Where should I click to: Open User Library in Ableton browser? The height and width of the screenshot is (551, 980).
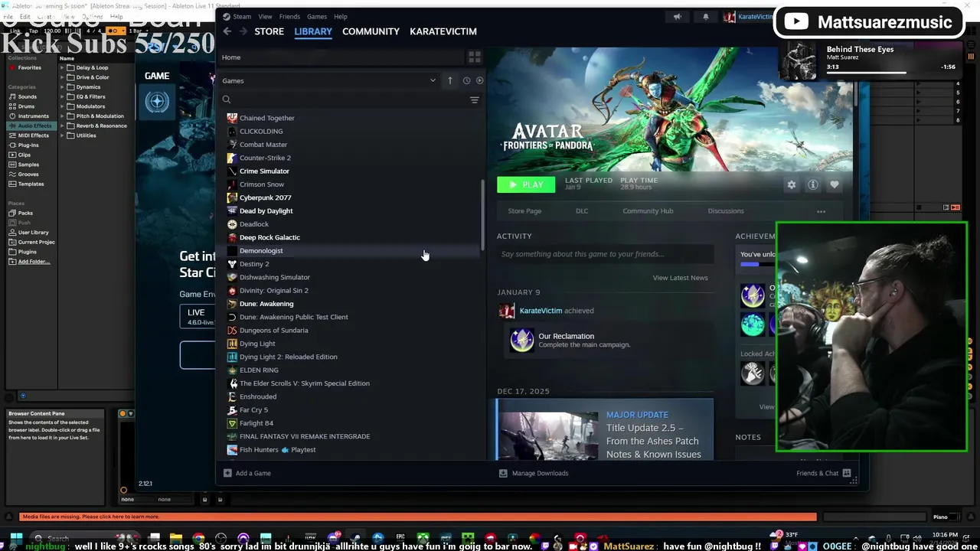pyautogui.click(x=28, y=233)
